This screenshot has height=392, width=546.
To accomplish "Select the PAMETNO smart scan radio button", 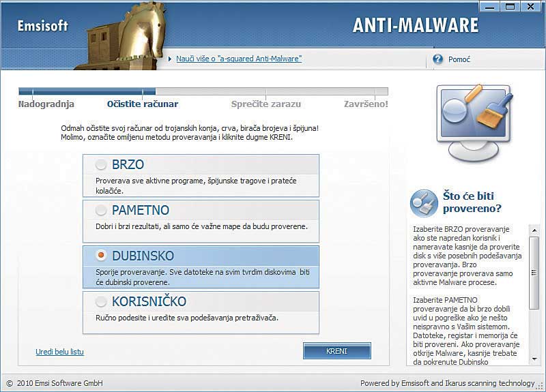I will point(101,210).
